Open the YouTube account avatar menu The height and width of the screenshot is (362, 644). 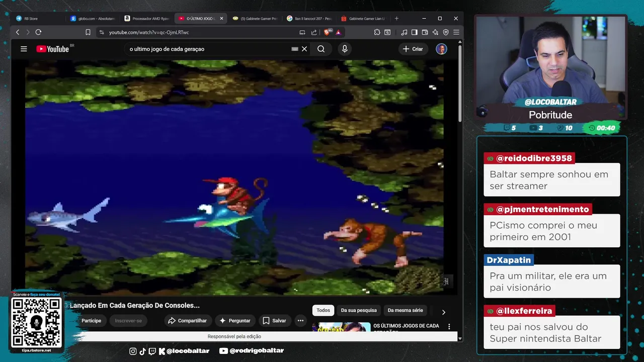point(441,49)
